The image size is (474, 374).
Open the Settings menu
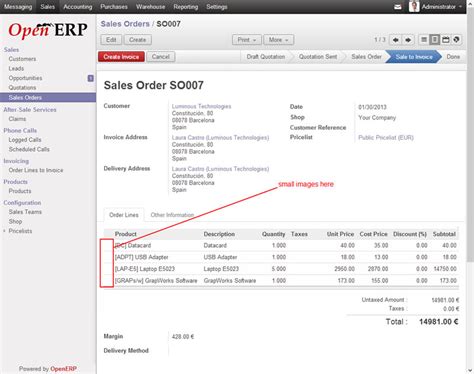coord(217,7)
